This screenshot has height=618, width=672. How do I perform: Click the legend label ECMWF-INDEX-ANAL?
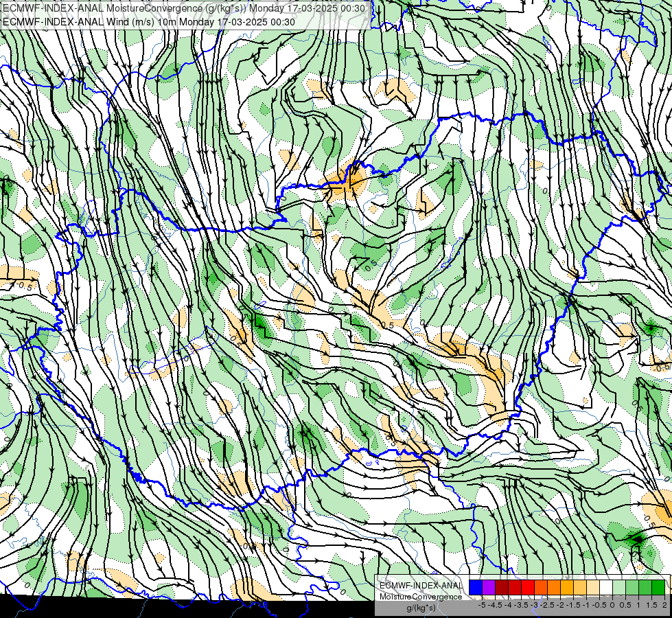(x=421, y=586)
